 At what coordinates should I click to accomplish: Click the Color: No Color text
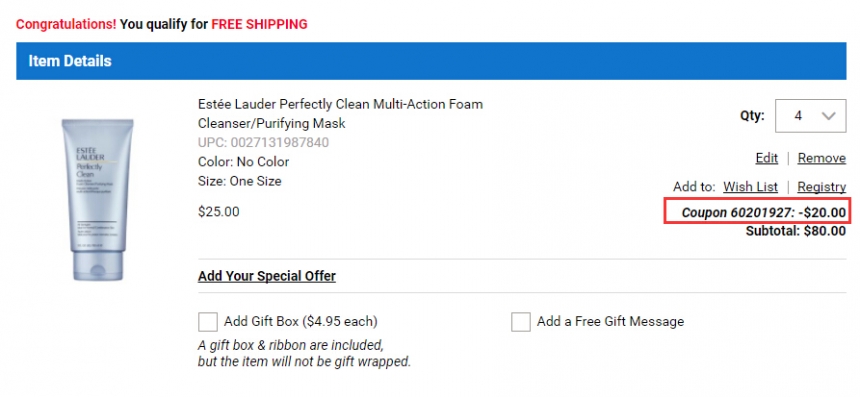[x=244, y=162]
